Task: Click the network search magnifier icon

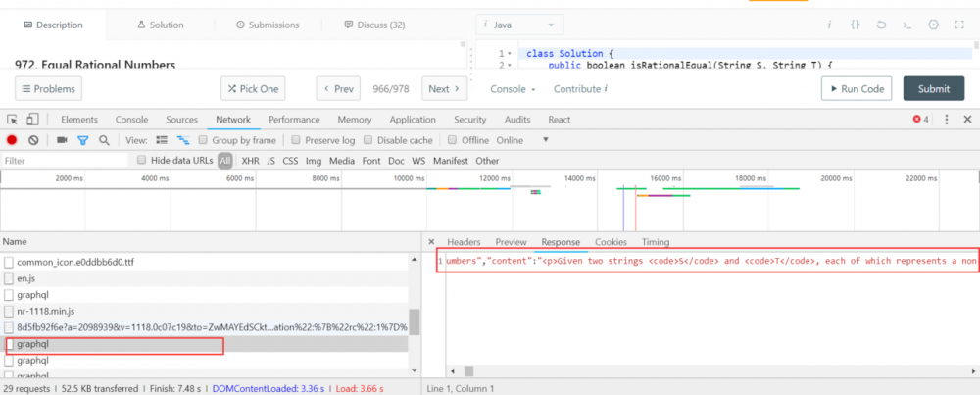Action: click(x=105, y=140)
